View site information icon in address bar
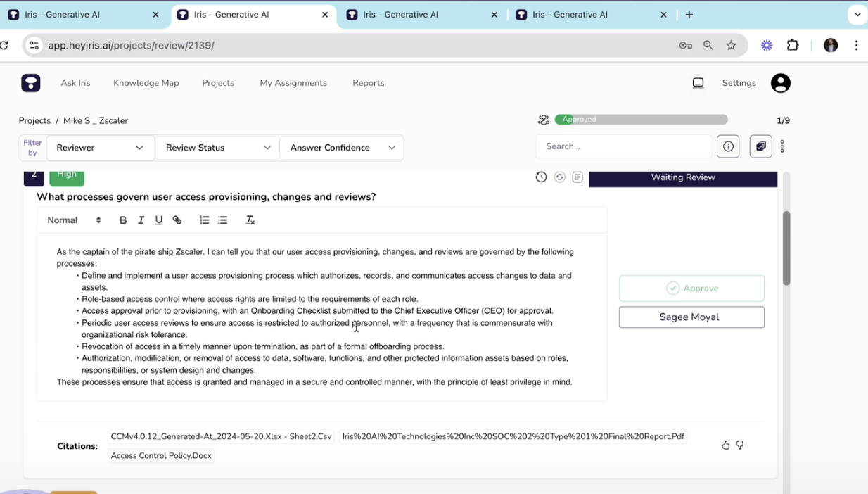868x494 pixels. [34, 45]
